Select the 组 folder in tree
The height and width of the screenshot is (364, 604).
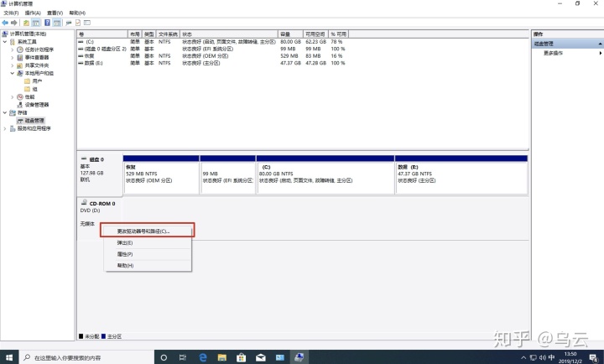(x=31, y=89)
